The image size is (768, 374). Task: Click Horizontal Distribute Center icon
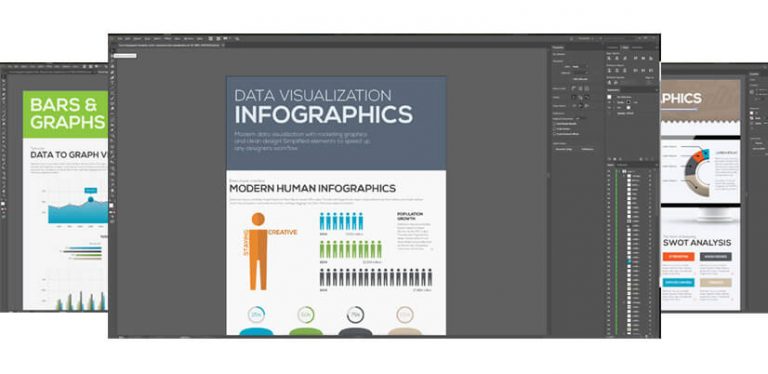pos(643,70)
